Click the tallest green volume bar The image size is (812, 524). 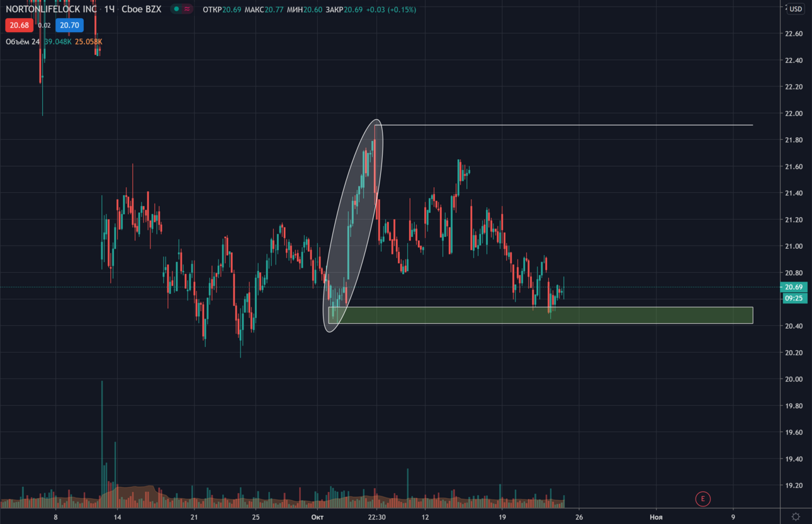coord(102,444)
